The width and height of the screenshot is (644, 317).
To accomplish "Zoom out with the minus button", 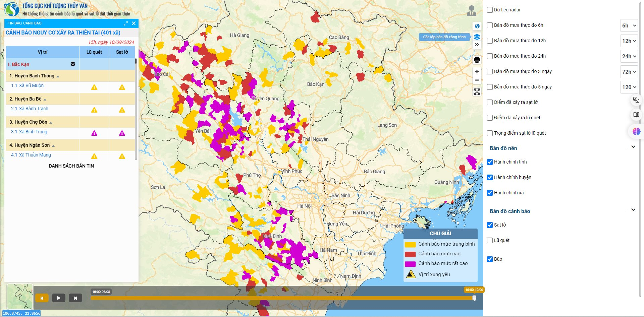I will [x=477, y=80].
